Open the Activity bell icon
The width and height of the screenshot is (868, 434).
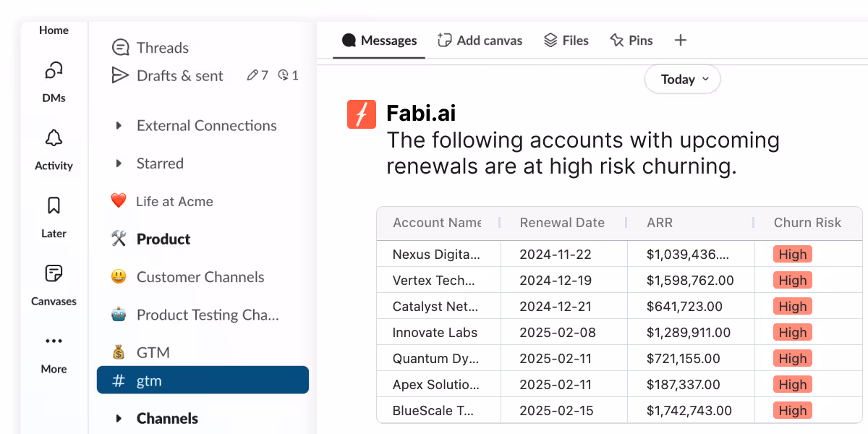(54, 139)
